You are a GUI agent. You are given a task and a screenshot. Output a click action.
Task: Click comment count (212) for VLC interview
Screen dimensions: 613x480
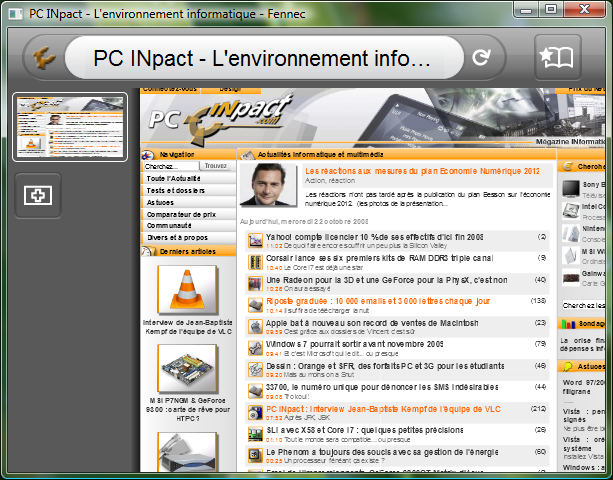coord(538,408)
